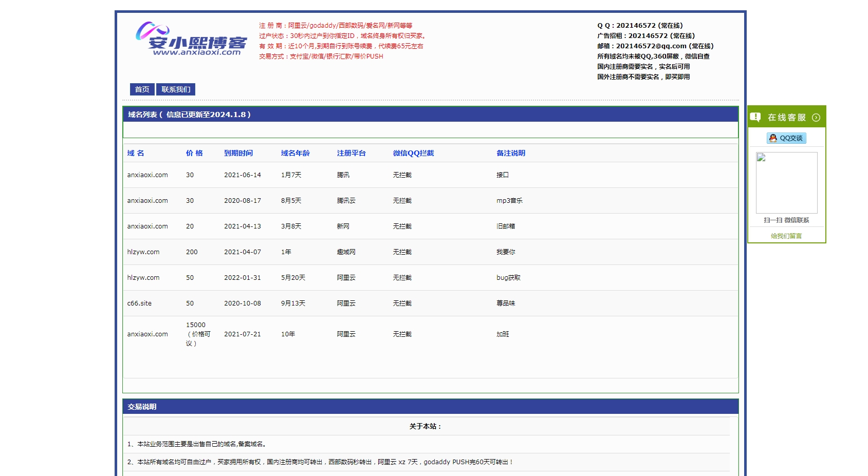Click the 安小熙博客 site logo
The height and width of the screenshot is (476, 868).
pyautogui.click(x=191, y=39)
